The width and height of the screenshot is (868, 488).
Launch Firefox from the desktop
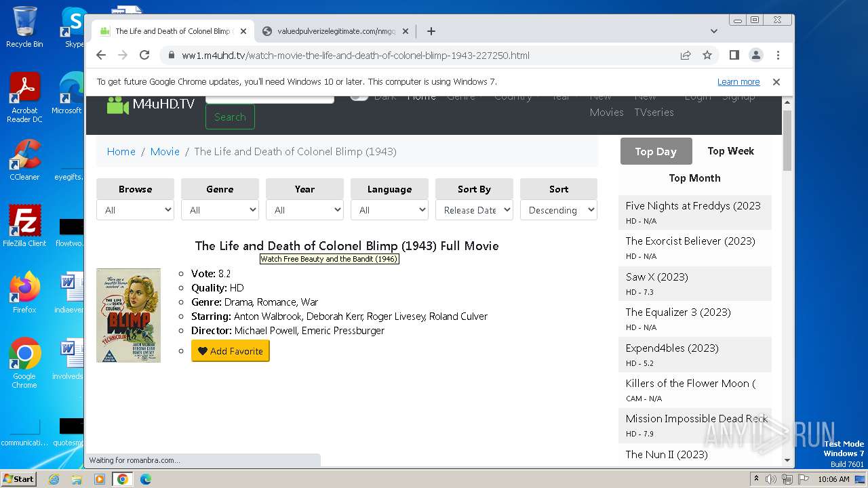coord(24,293)
